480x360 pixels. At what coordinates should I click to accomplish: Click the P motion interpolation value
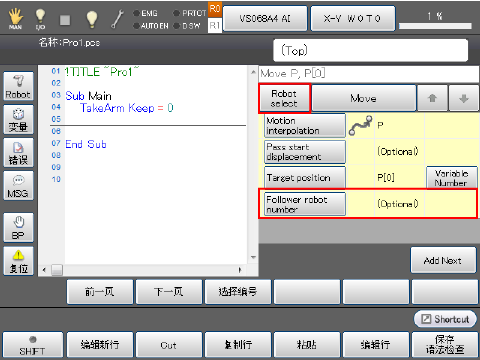[x=380, y=126]
